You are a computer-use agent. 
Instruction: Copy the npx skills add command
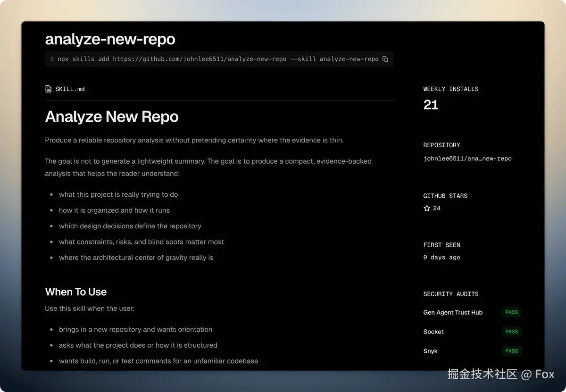point(385,59)
